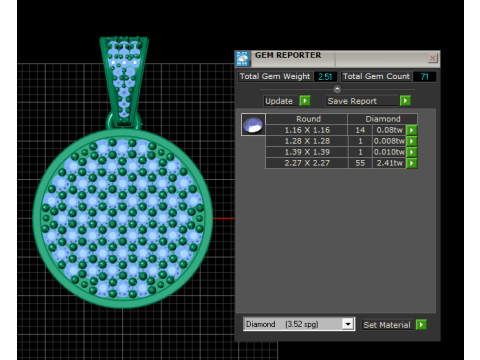The width and height of the screenshot is (480, 360).
Task: Open the Diamond material dropdown
Action: tap(348, 324)
